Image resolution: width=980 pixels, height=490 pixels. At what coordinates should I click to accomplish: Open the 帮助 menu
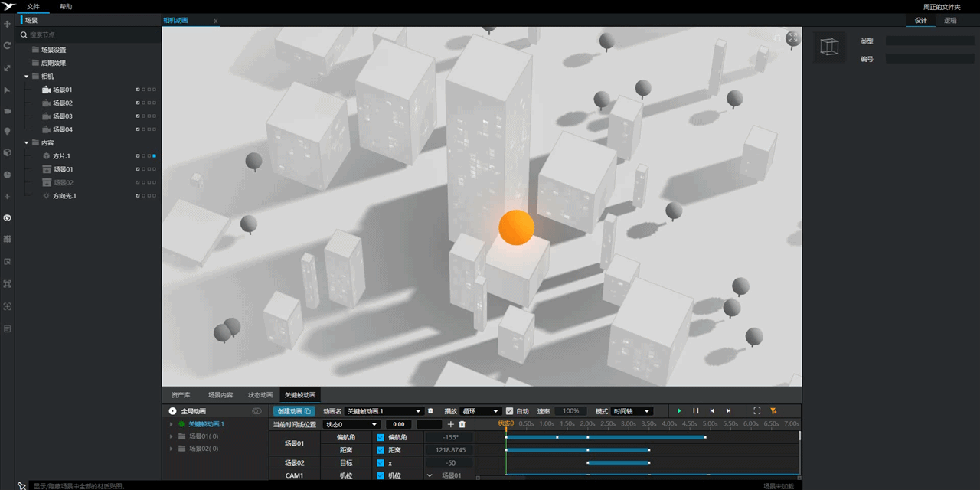[66, 6]
